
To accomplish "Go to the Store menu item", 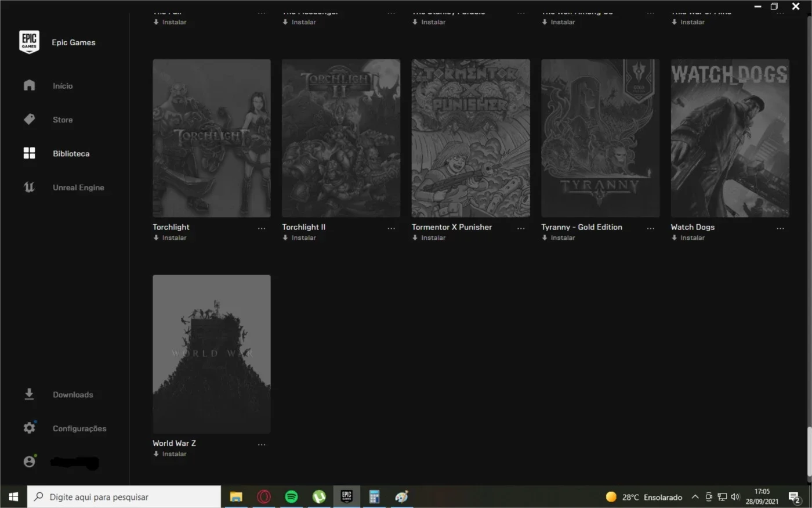I will tap(63, 120).
